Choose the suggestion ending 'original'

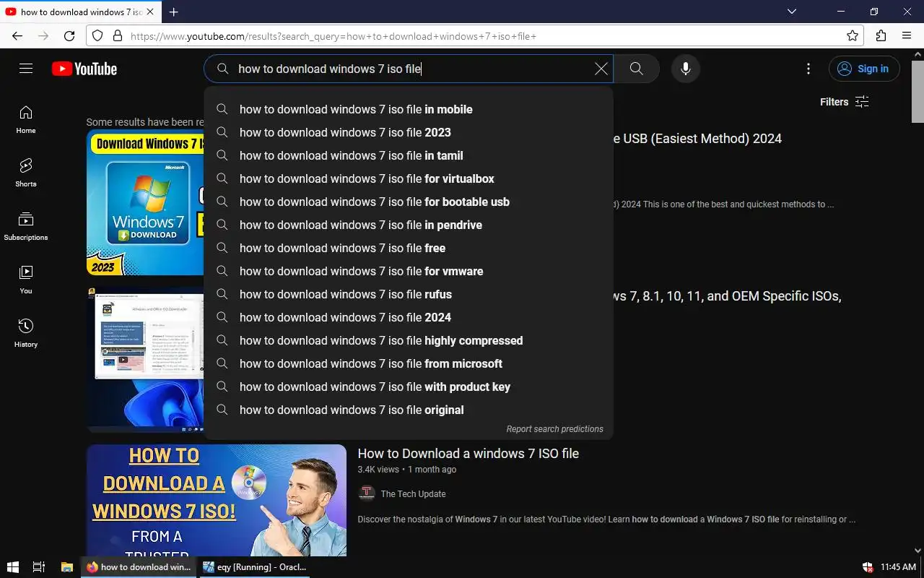(x=409, y=410)
